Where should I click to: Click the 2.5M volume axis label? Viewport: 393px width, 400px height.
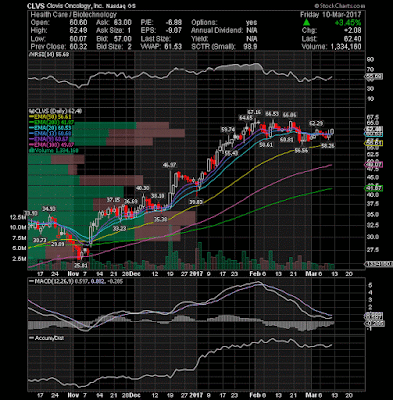coord(19,259)
